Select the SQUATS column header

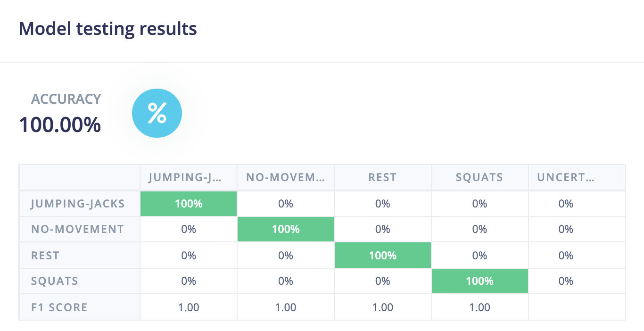(x=479, y=178)
